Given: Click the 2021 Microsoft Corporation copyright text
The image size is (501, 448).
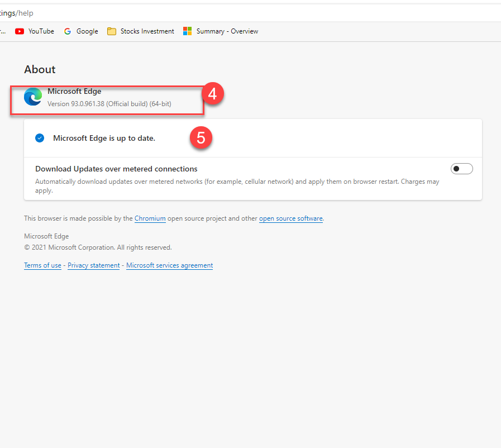Looking at the screenshot, I should [98, 247].
